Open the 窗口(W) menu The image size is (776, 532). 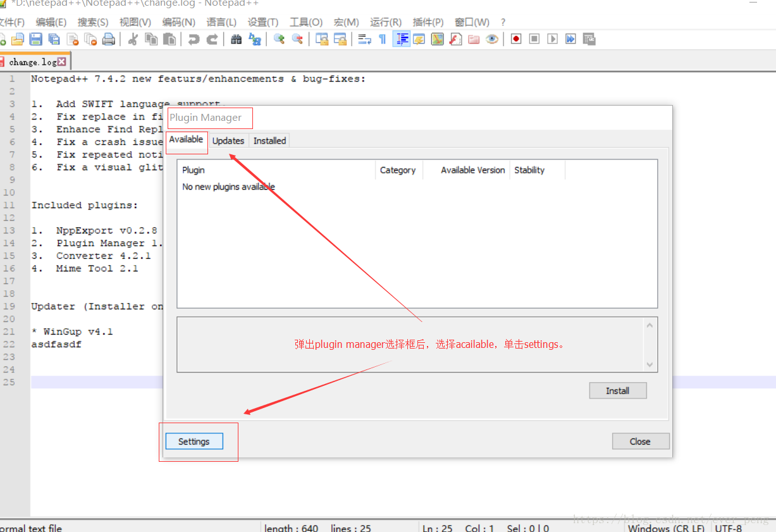pyautogui.click(x=472, y=22)
